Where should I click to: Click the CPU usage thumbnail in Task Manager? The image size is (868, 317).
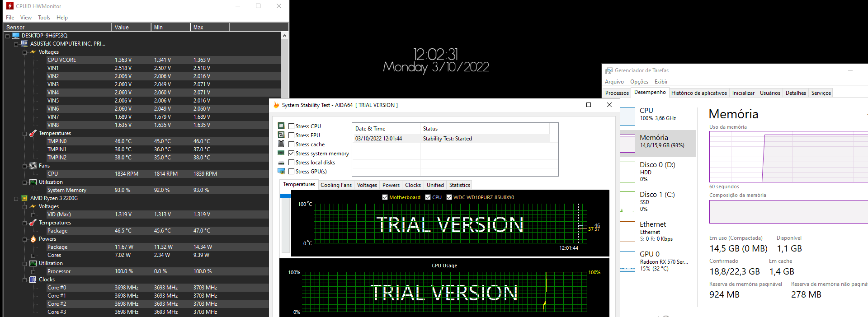coord(627,116)
